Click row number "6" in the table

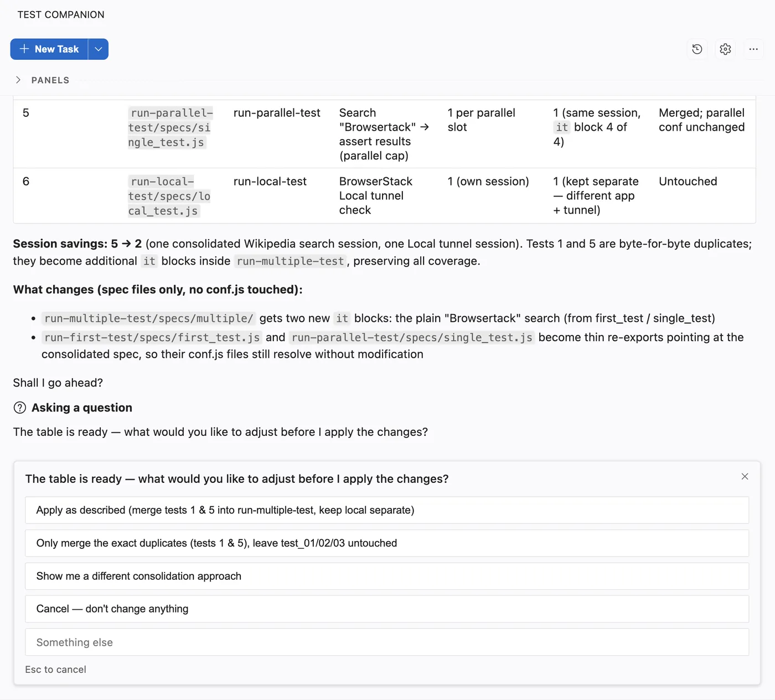point(26,182)
